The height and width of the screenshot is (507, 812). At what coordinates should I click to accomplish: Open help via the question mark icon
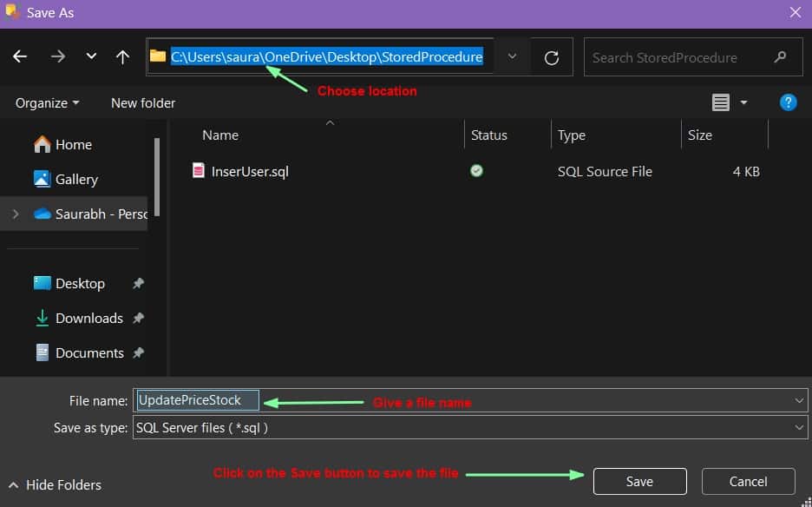787,102
